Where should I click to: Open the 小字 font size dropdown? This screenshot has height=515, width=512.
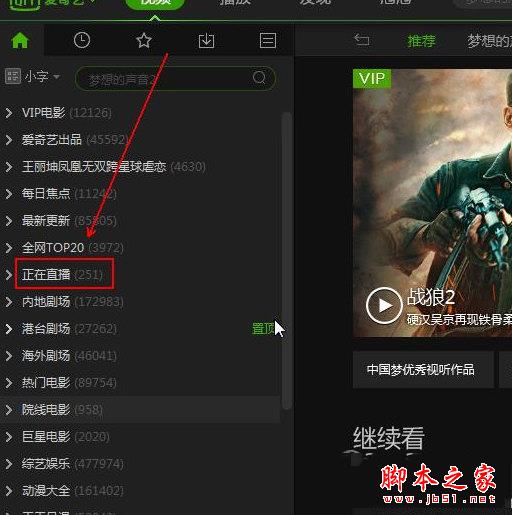[33, 77]
